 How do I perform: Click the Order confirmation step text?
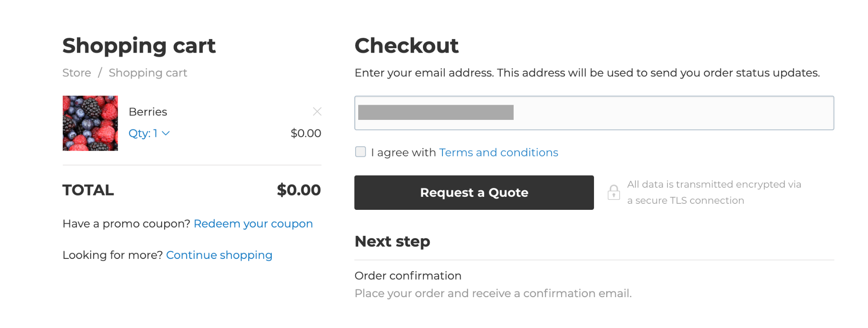pyautogui.click(x=408, y=275)
